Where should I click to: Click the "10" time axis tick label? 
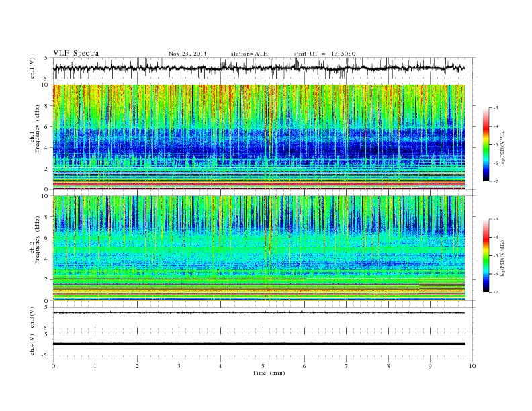pyautogui.click(x=472, y=366)
